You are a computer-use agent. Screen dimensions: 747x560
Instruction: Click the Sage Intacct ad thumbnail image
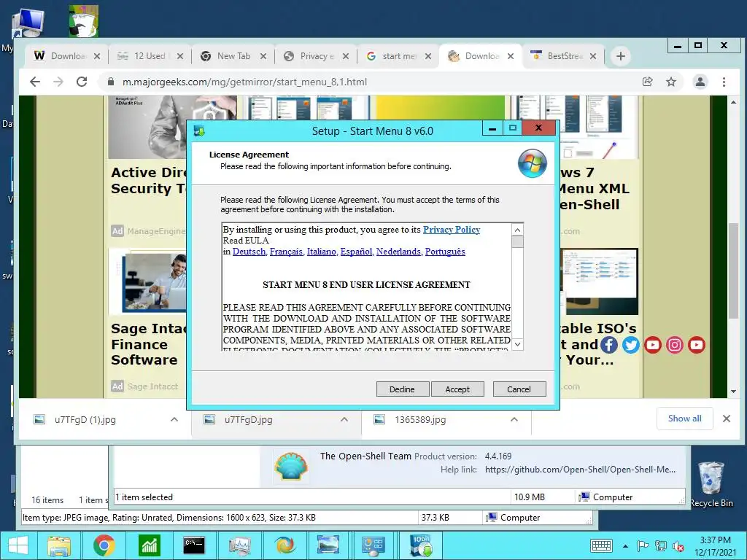[x=149, y=282]
